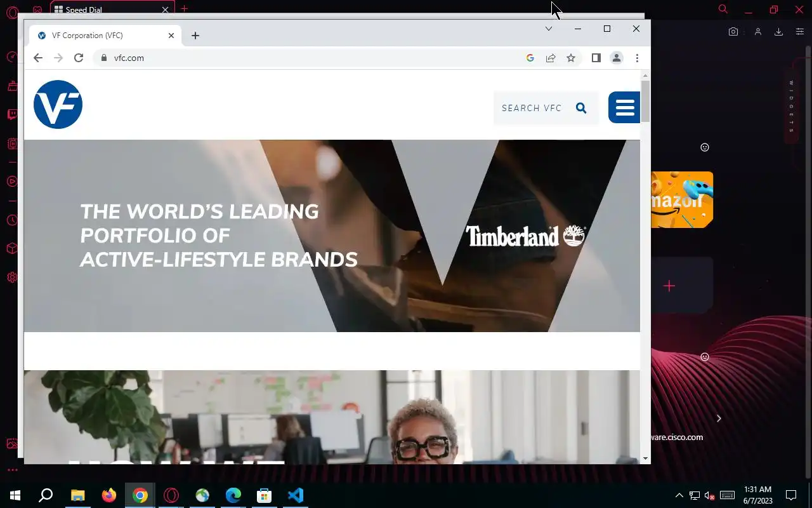Close the VF Corporation (VFC) tab

coord(171,36)
